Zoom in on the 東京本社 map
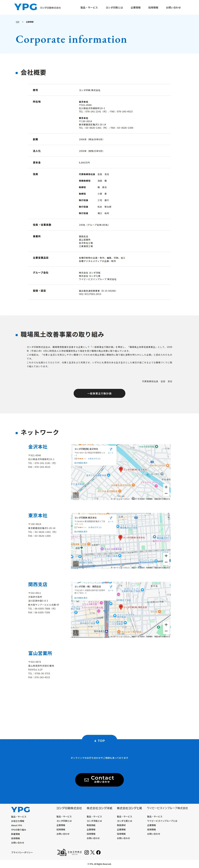199x868 pixels. 166,556
